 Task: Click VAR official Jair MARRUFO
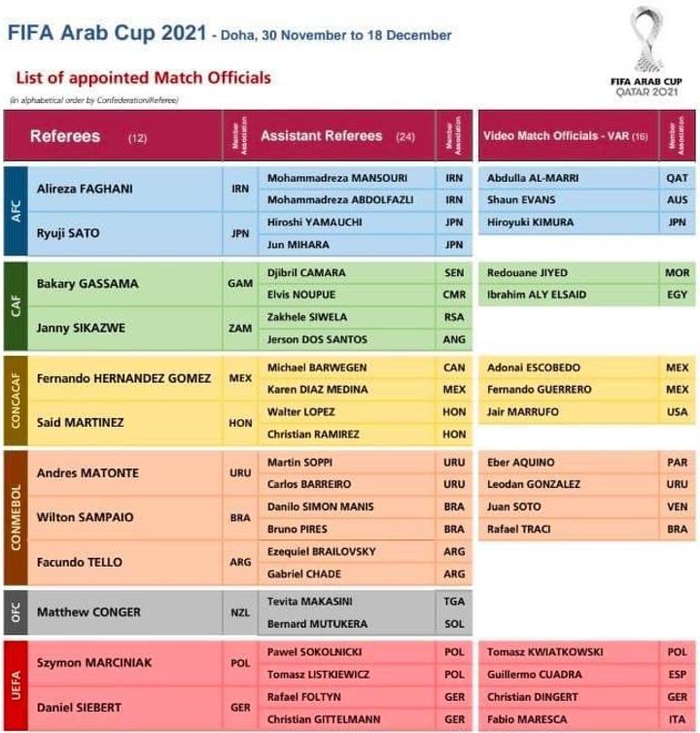coord(523,412)
